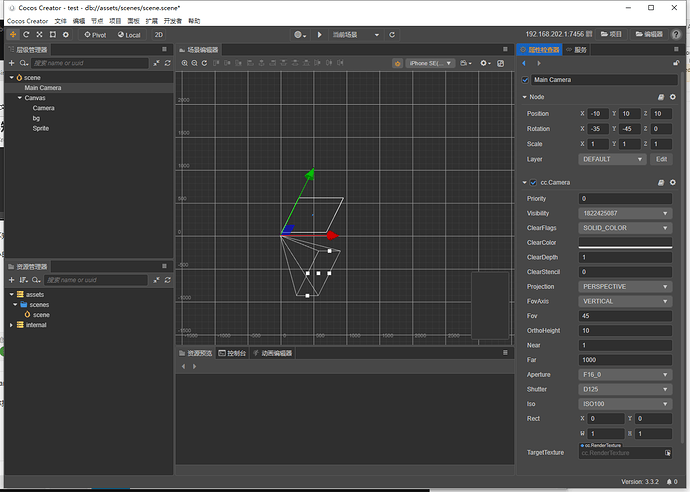Collapse the scenes folder in assets

15,305
